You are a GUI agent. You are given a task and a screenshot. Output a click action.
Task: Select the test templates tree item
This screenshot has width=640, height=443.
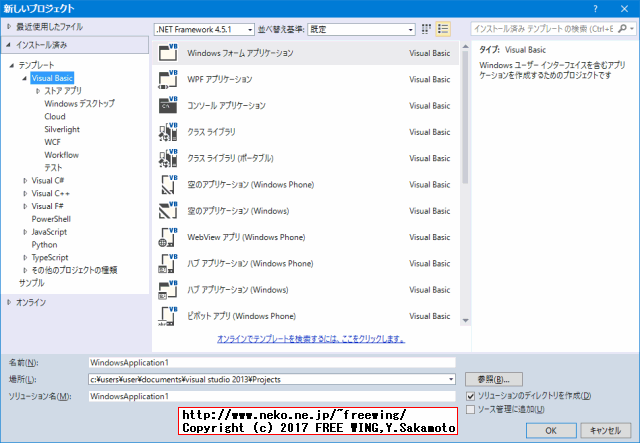(x=53, y=168)
